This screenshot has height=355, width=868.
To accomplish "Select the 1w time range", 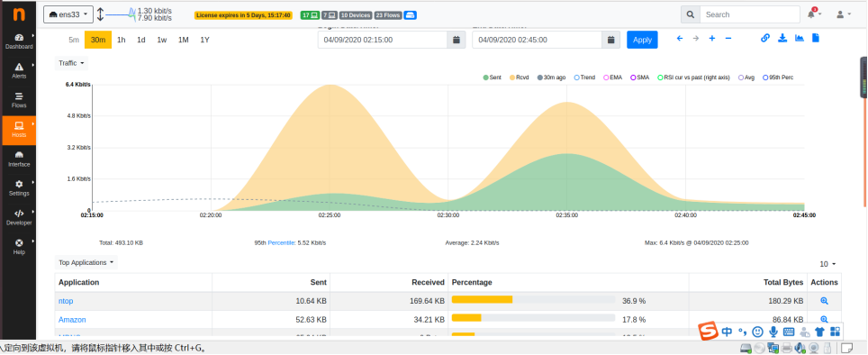I will point(162,40).
